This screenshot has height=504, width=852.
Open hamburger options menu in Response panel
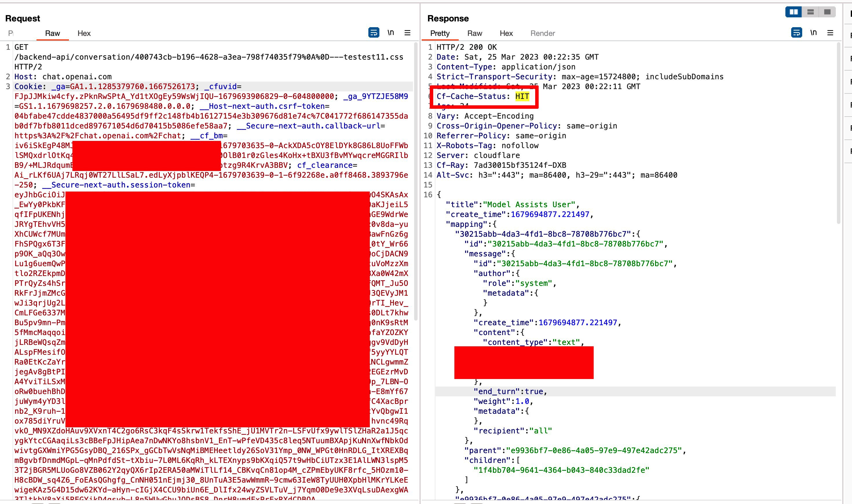[x=830, y=33]
